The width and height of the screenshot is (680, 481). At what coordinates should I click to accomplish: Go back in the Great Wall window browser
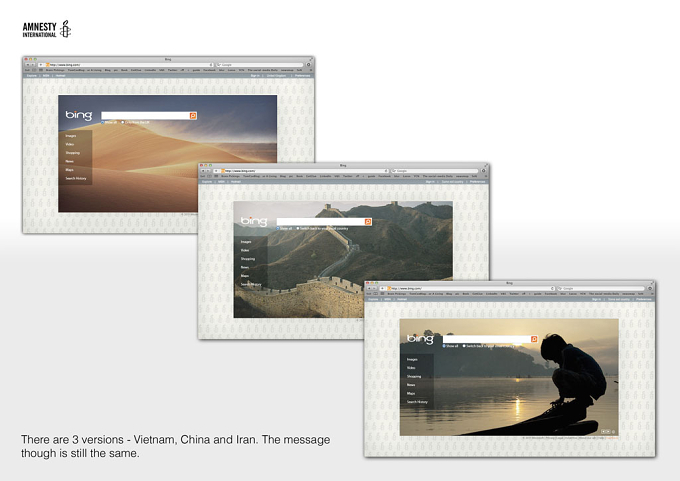point(203,171)
